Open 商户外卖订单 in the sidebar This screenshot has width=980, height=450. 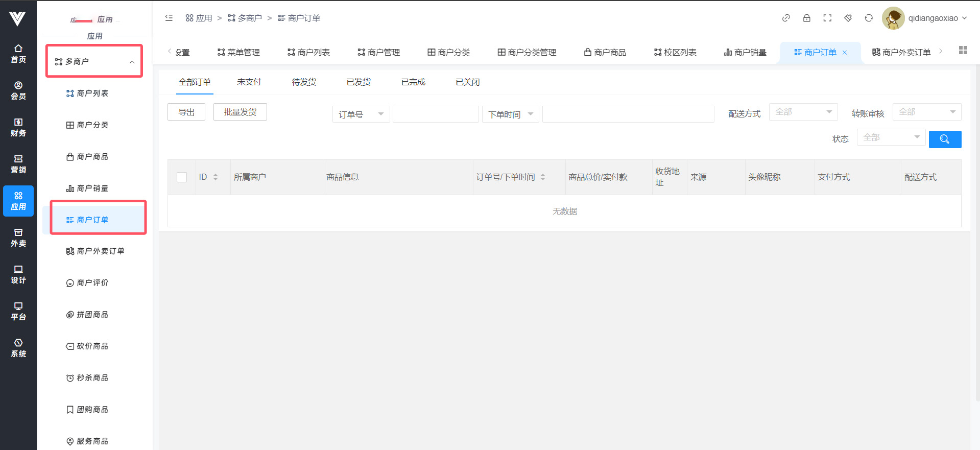tap(100, 251)
